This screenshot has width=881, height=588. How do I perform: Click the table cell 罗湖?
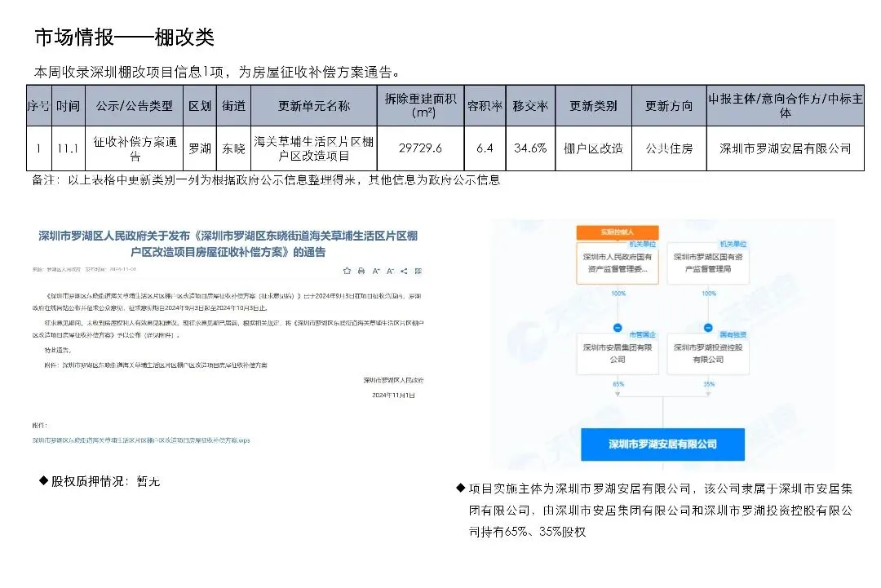coord(200,148)
